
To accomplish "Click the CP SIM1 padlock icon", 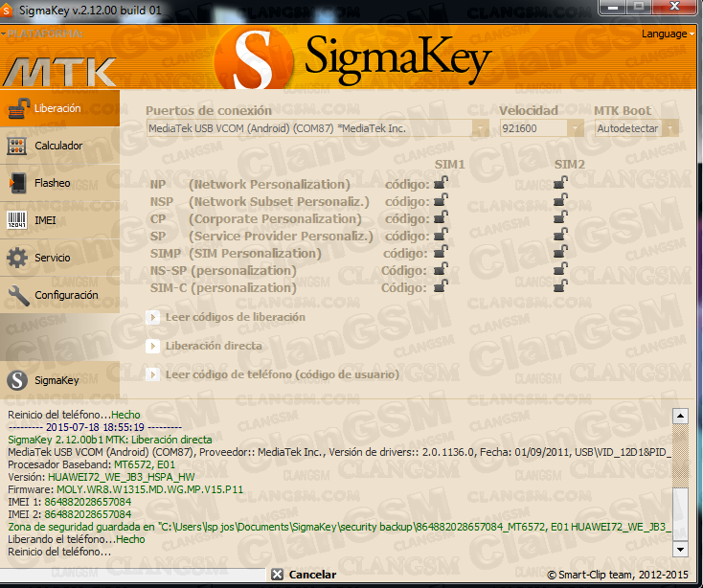I will pos(441,217).
